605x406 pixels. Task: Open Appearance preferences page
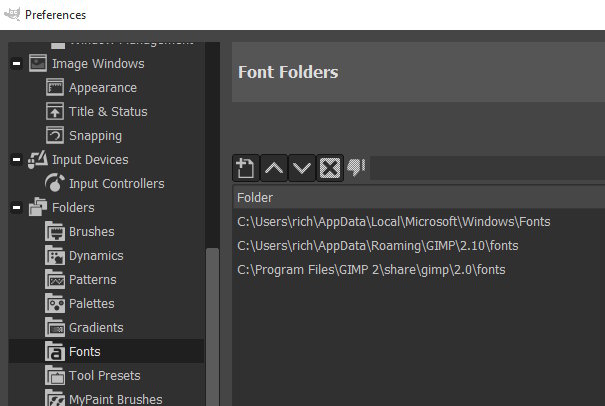103,88
